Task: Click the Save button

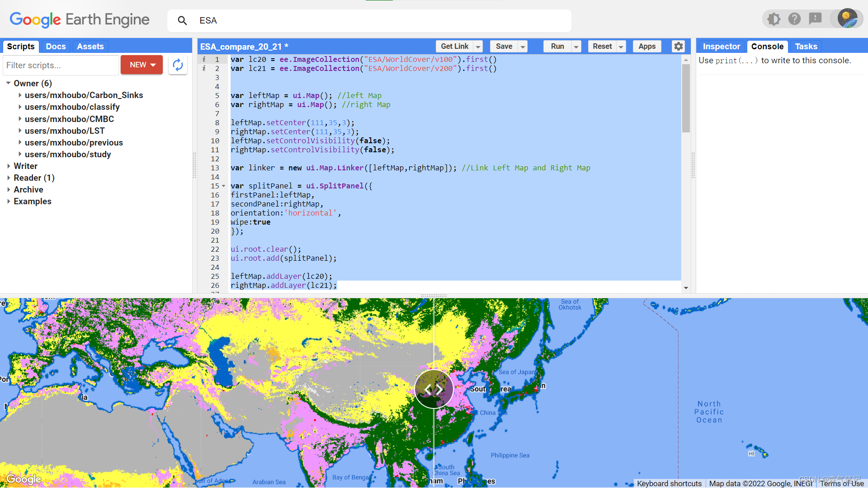Action: (x=504, y=46)
